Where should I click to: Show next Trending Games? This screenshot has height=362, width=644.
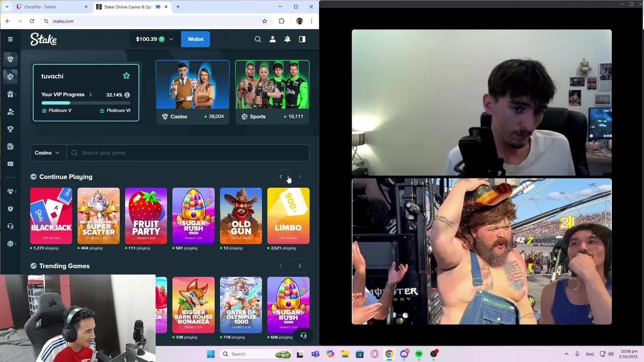[x=300, y=266]
